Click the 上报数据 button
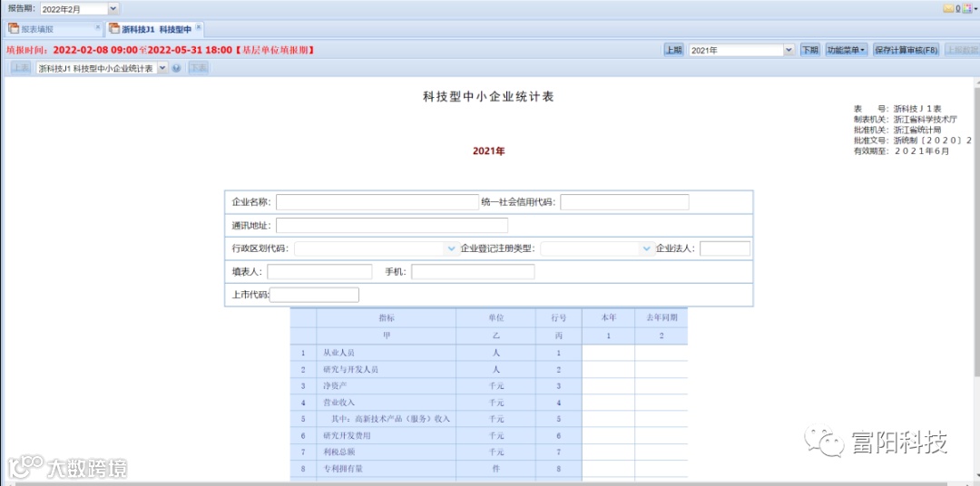 point(961,50)
